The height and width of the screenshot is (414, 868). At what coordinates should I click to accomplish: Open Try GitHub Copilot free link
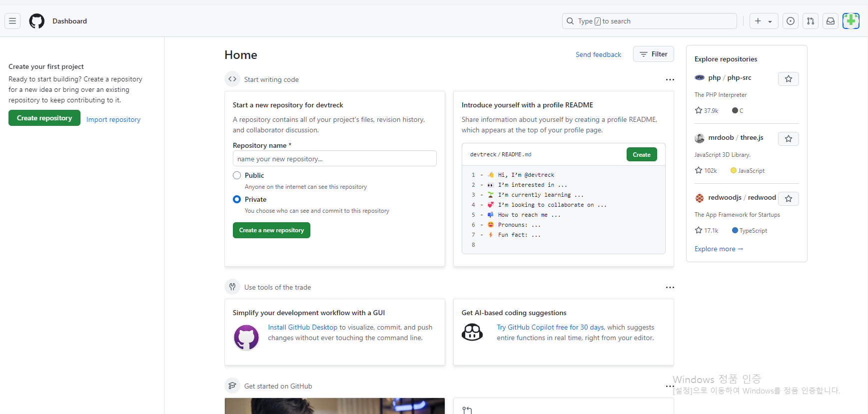click(x=550, y=327)
